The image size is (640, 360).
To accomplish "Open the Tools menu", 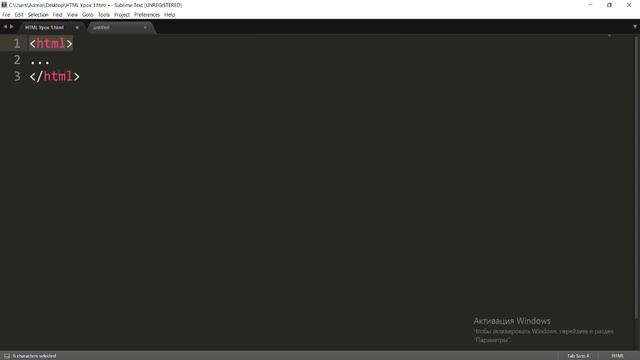I will pyautogui.click(x=104, y=15).
